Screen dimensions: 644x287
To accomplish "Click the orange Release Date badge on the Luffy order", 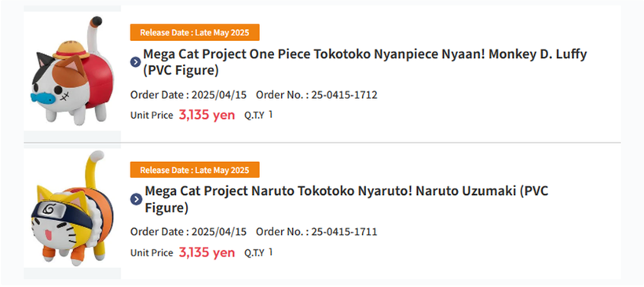I will [x=195, y=32].
